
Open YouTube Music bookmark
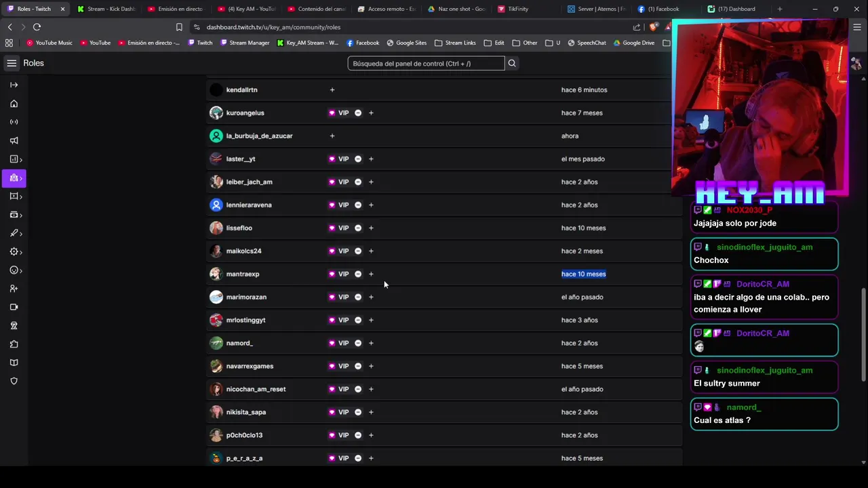[x=49, y=43]
